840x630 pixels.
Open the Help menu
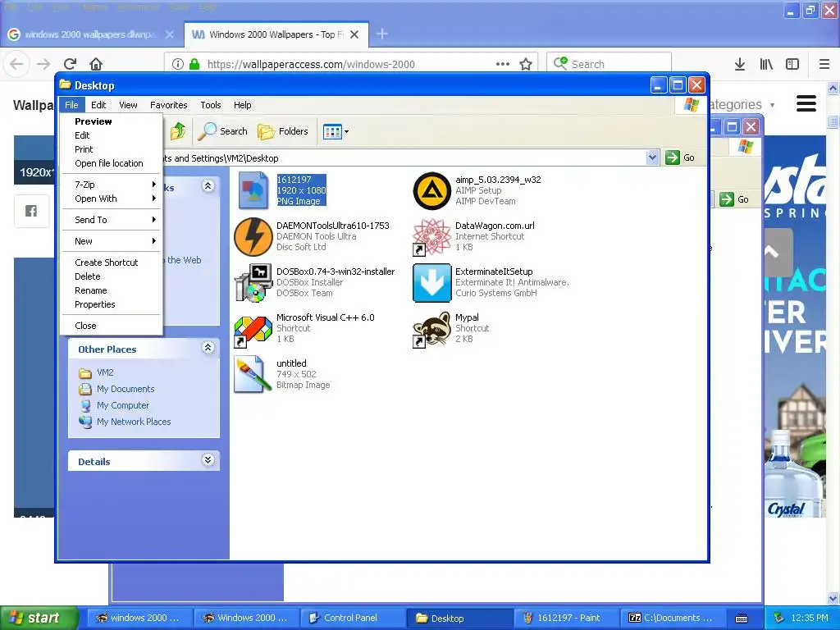(x=242, y=105)
